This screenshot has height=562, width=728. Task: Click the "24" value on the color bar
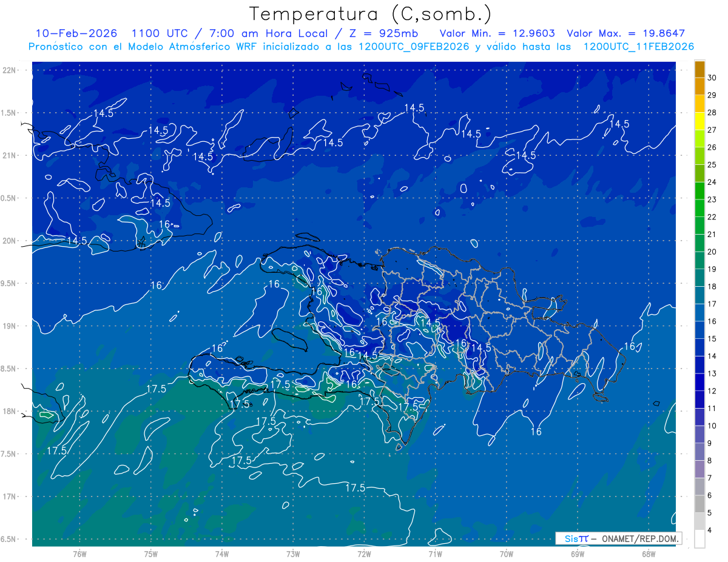click(712, 182)
